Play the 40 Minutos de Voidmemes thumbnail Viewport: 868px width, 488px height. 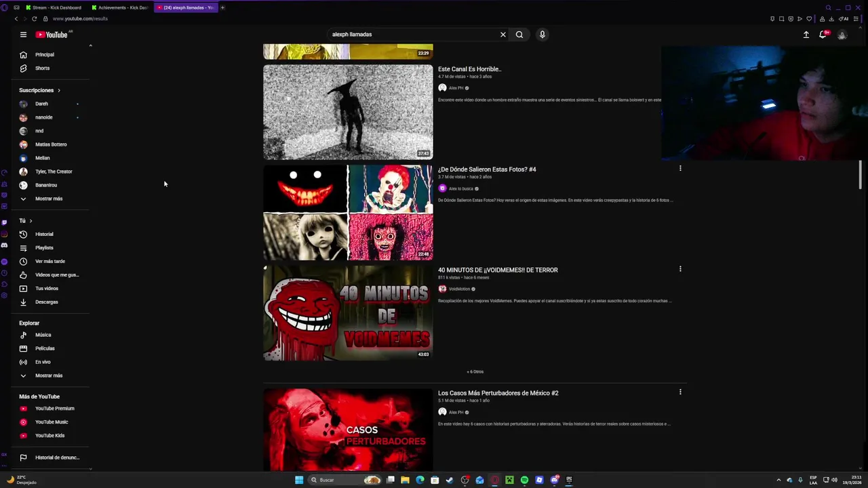pos(348,312)
